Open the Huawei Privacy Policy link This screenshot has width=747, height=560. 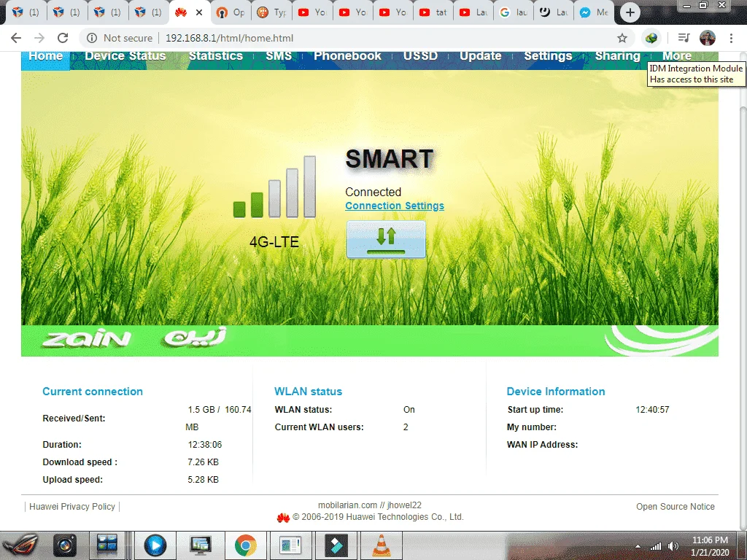pyautogui.click(x=72, y=507)
